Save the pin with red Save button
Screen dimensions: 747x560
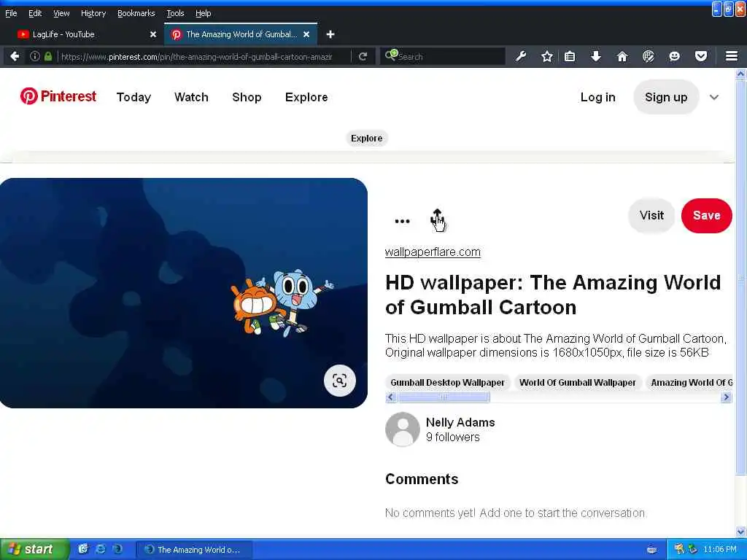point(706,215)
